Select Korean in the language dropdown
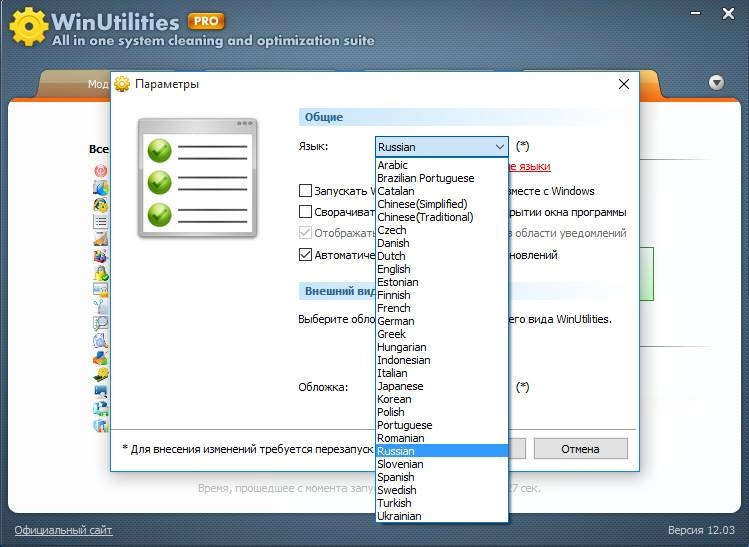 point(441,399)
